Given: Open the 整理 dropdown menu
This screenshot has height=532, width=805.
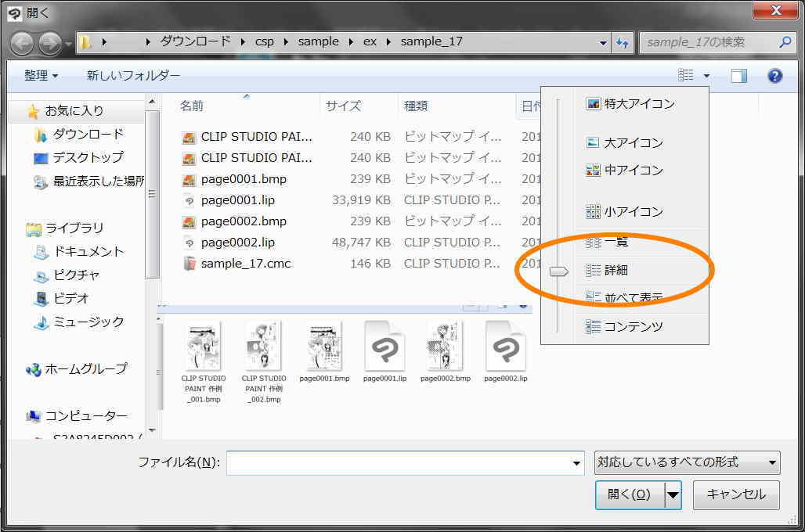Looking at the screenshot, I should (41, 76).
